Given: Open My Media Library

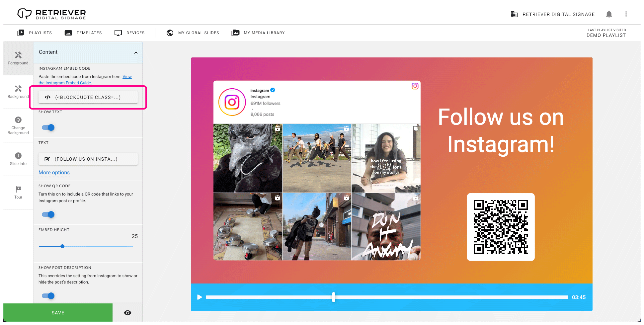Looking at the screenshot, I should (258, 33).
